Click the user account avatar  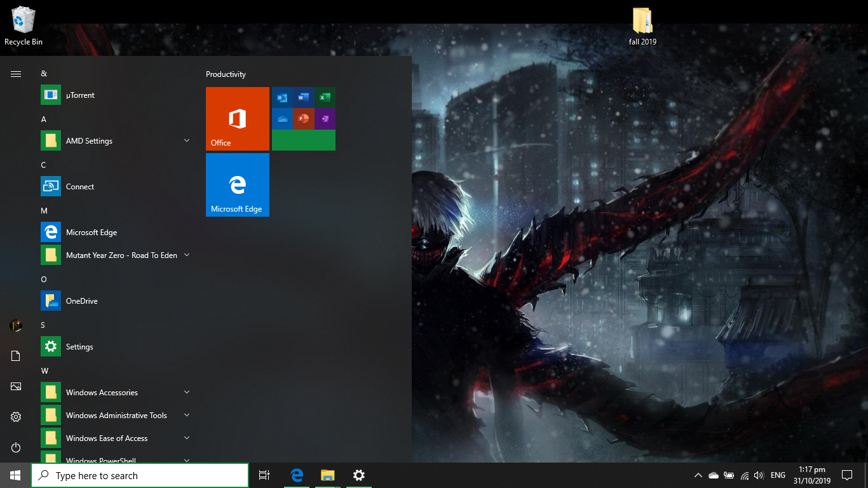(16, 325)
